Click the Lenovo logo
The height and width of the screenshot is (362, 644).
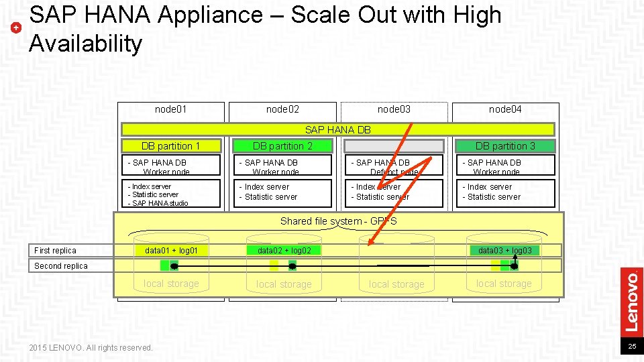pos(632,303)
